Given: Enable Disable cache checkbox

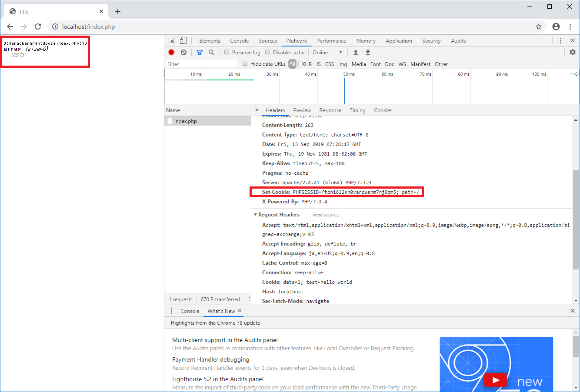Looking at the screenshot, I should point(268,52).
